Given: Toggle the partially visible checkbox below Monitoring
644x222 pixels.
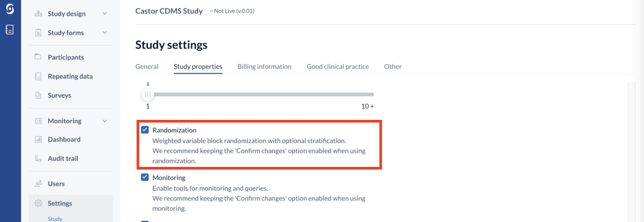Looking at the screenshot, I should tap(145, 221).
